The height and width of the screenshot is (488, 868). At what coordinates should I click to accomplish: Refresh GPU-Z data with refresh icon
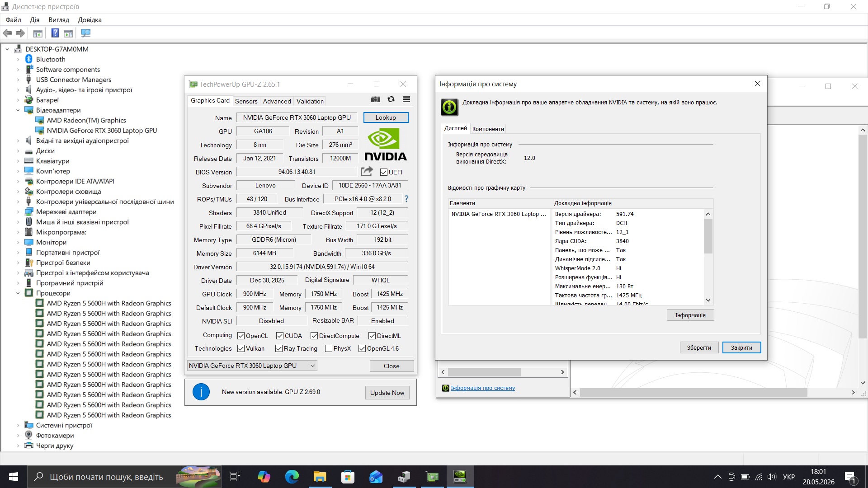391,99
